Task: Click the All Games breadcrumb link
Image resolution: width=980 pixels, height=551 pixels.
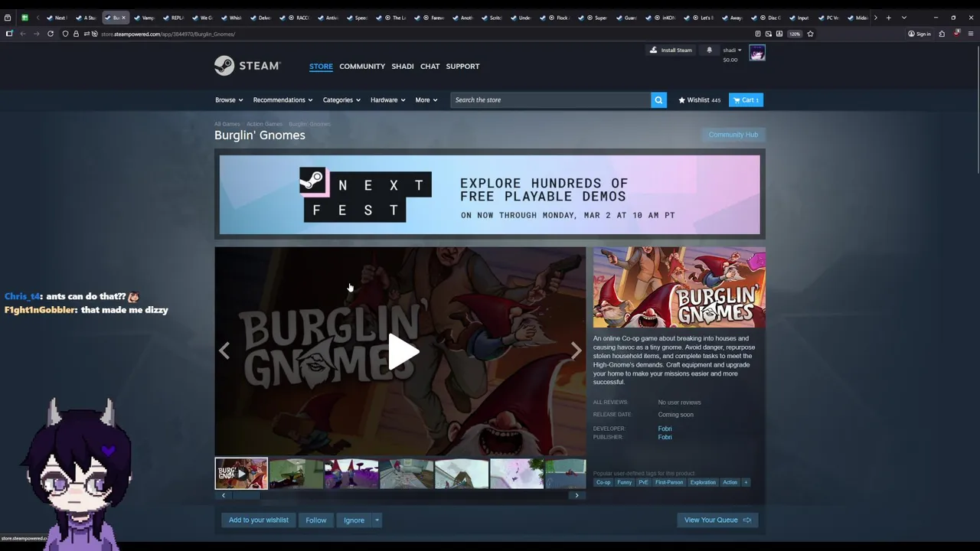Action: coord(227,124)
